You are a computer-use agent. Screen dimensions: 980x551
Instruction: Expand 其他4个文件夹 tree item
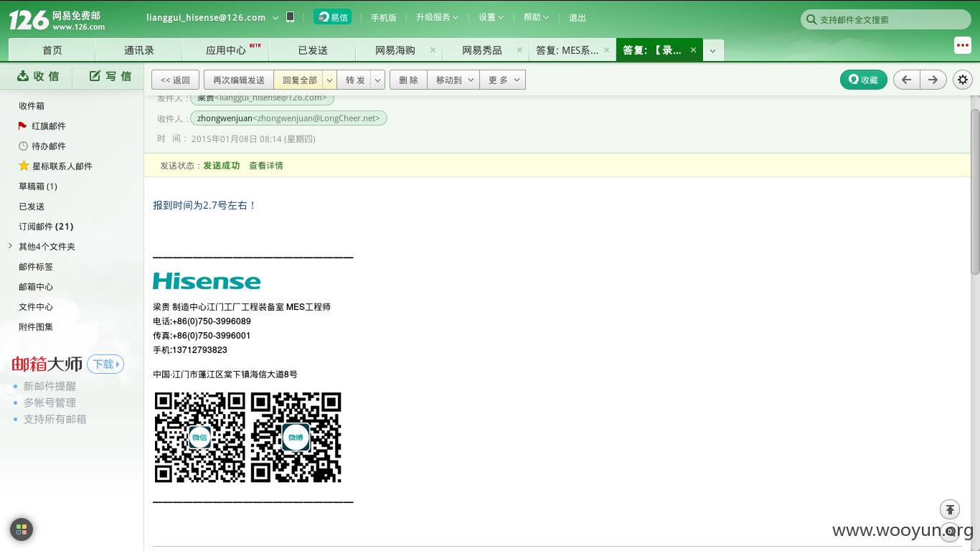pos(10,246)
